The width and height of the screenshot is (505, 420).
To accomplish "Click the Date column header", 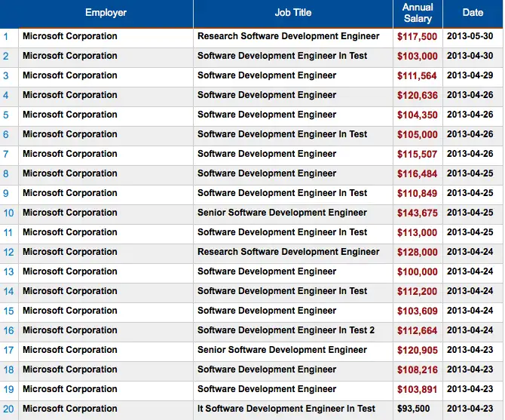I will (473, 13).
